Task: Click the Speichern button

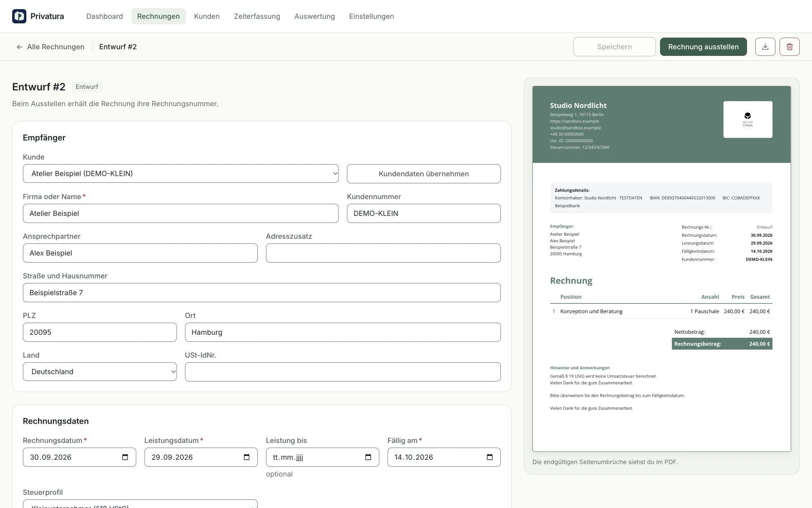Action: [615, 47]
